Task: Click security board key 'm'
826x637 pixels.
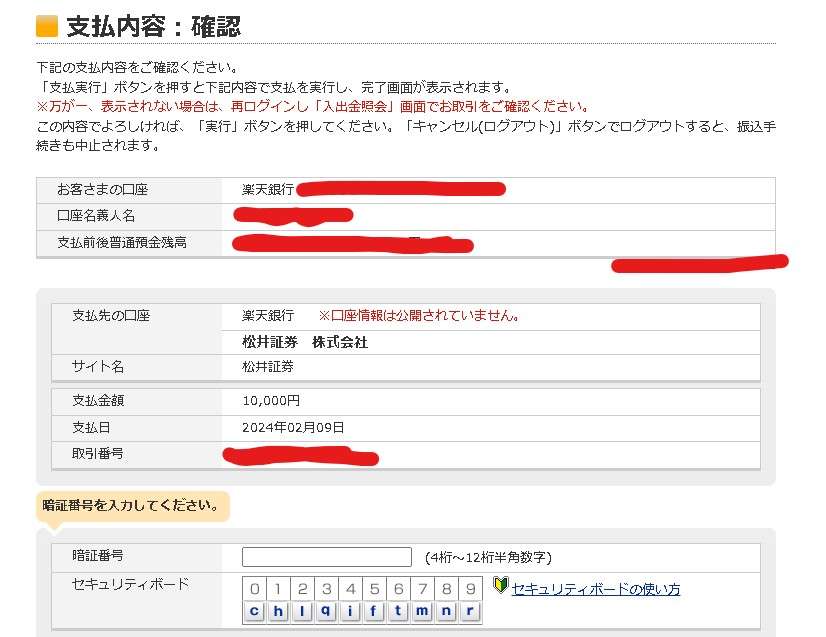Action: coord(422,611)
